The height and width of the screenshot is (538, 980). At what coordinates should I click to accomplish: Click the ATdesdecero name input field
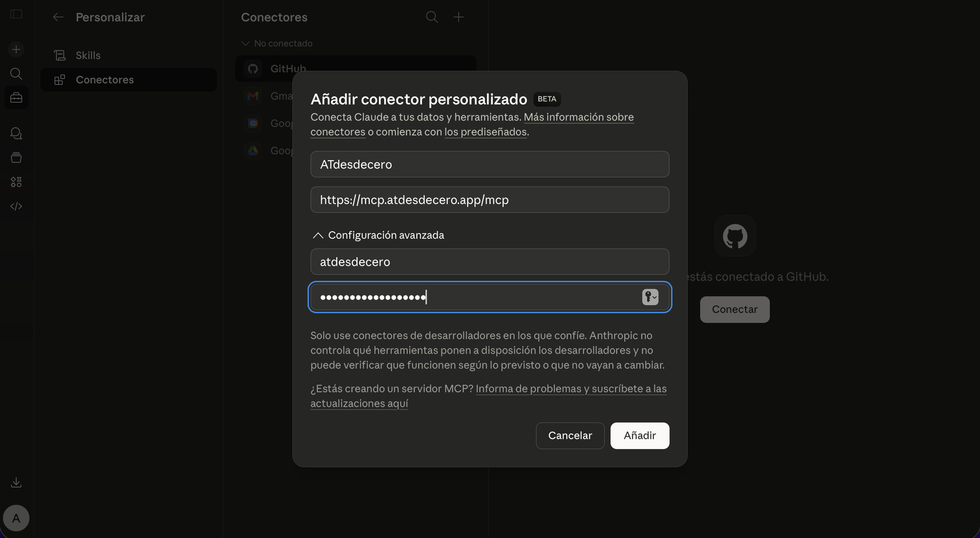point(489,164)
